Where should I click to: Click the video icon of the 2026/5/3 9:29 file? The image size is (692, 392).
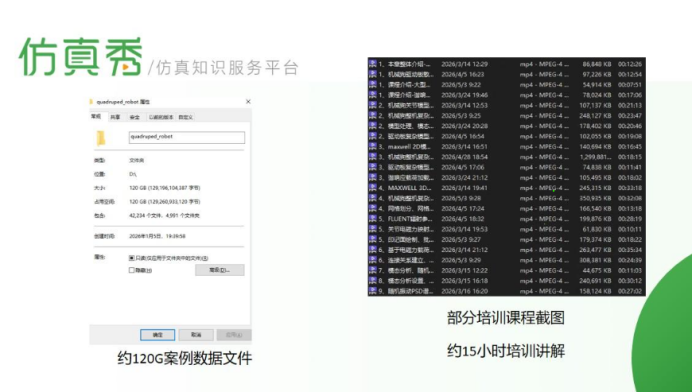pos(373,260)
